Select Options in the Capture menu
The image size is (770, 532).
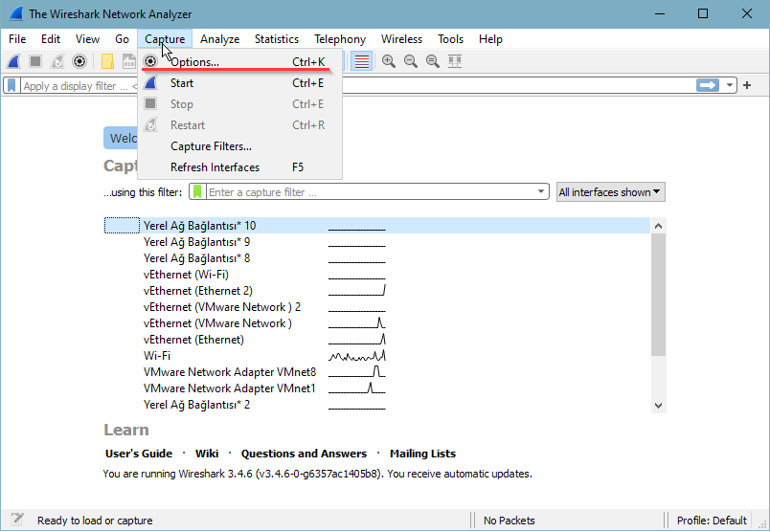click(x=239, y=62)
